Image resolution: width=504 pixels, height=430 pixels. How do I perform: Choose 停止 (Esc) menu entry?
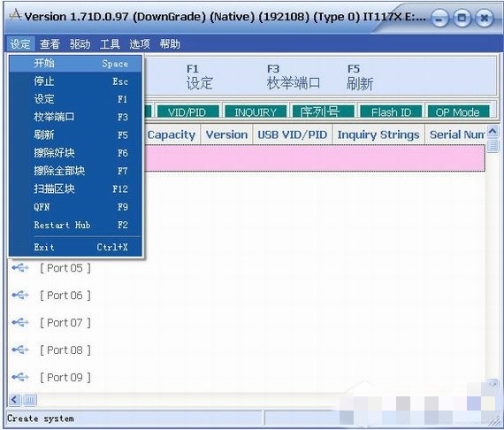[x=75, y=81]
